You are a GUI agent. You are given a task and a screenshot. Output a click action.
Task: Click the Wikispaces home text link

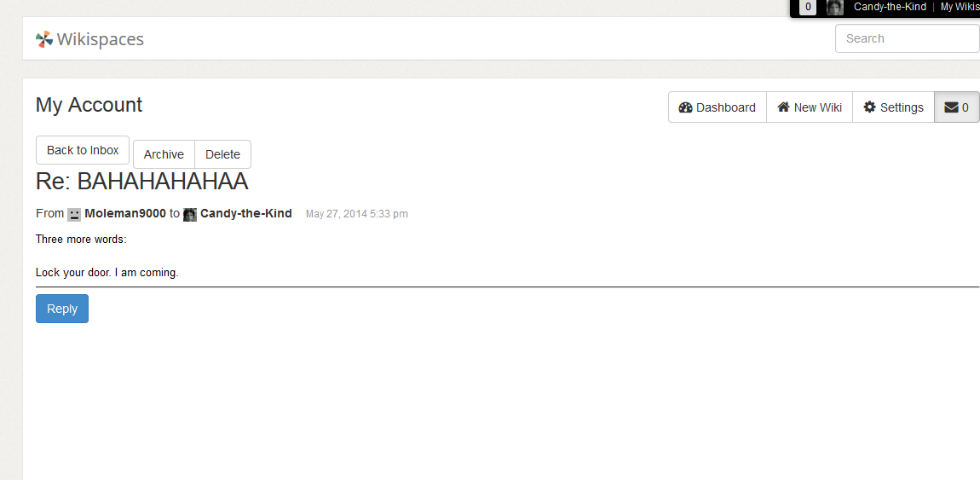[100, 39]
